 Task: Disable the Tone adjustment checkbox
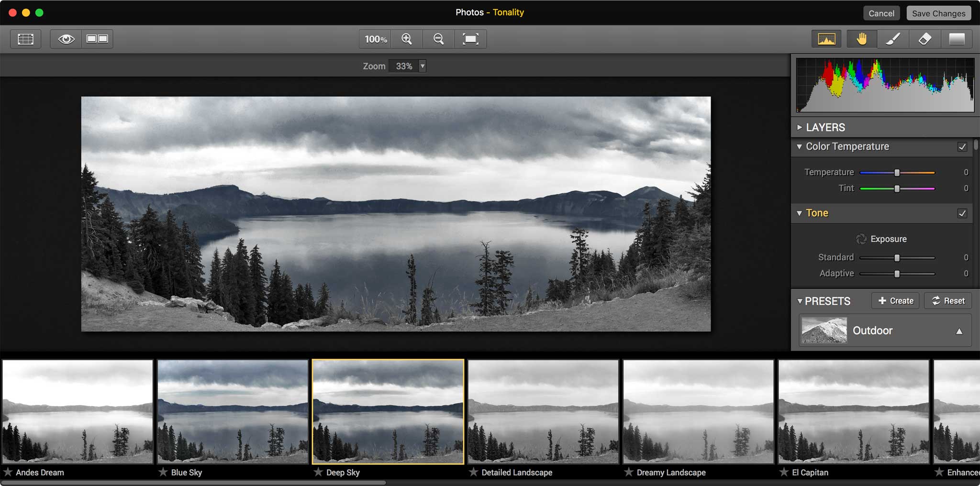(x=962, y=213)
